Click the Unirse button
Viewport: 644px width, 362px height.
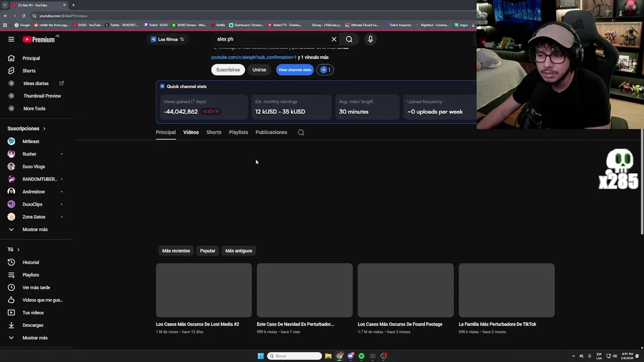pyautogui.click(x=259, y=70)
